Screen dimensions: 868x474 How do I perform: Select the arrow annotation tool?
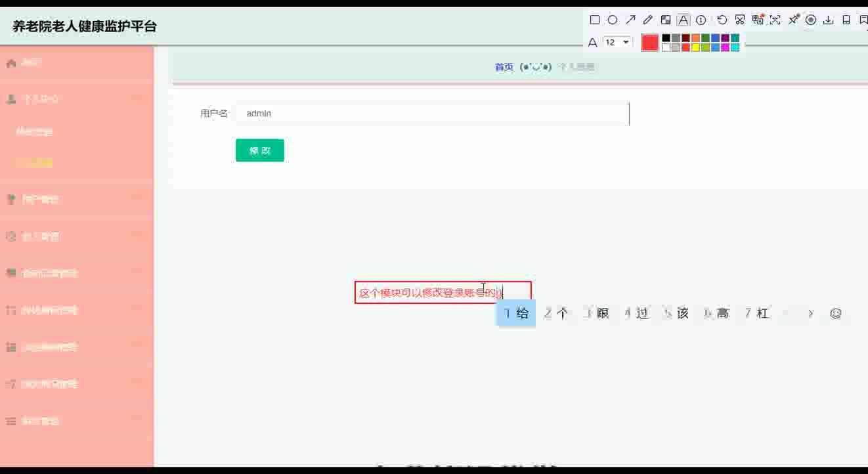(630, 20)
